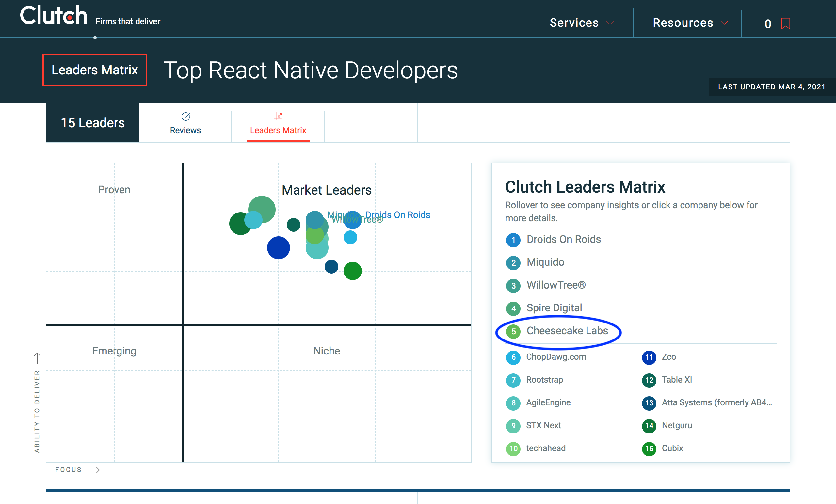Click number 14 badge for Netguru
The width and height of the screenshot is (836, 504).
[649, 426]
